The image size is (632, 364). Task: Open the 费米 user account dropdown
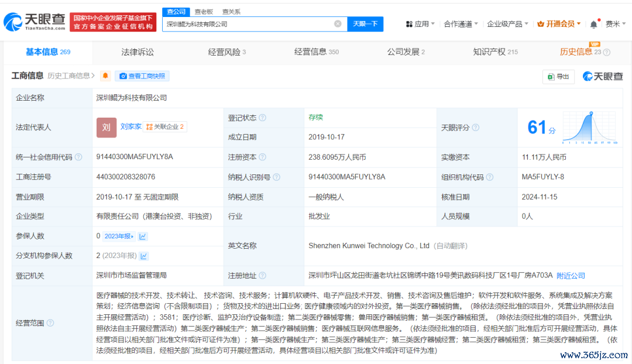click(616, 24)
